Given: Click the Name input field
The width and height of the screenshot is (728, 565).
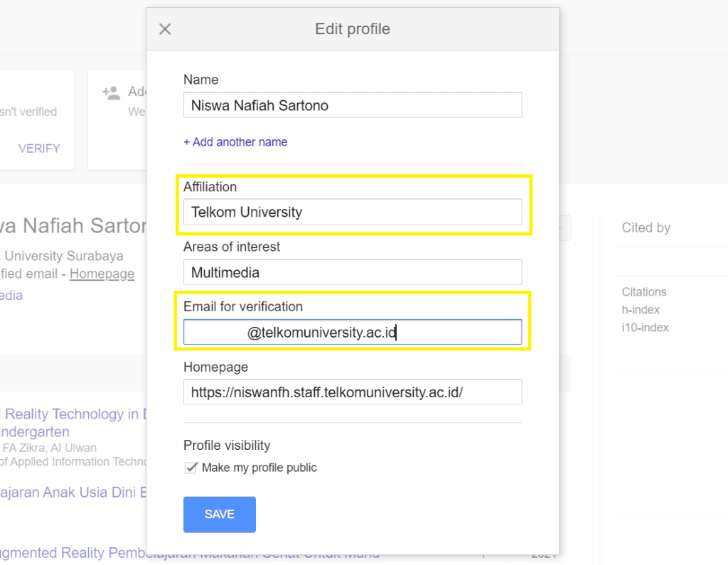Looking at the screenshot, I should [353, 105].
